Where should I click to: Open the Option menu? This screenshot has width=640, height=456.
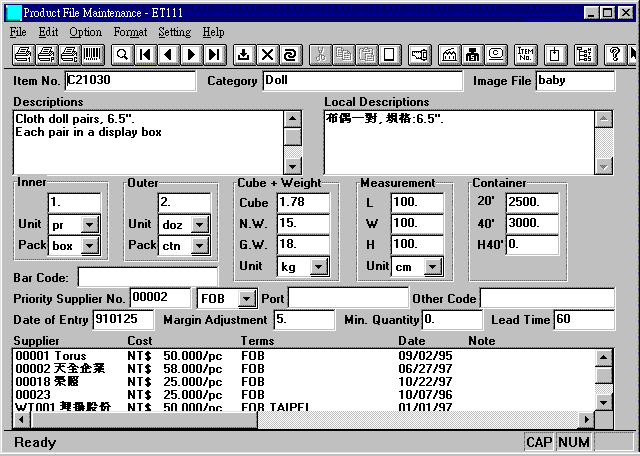85,32
